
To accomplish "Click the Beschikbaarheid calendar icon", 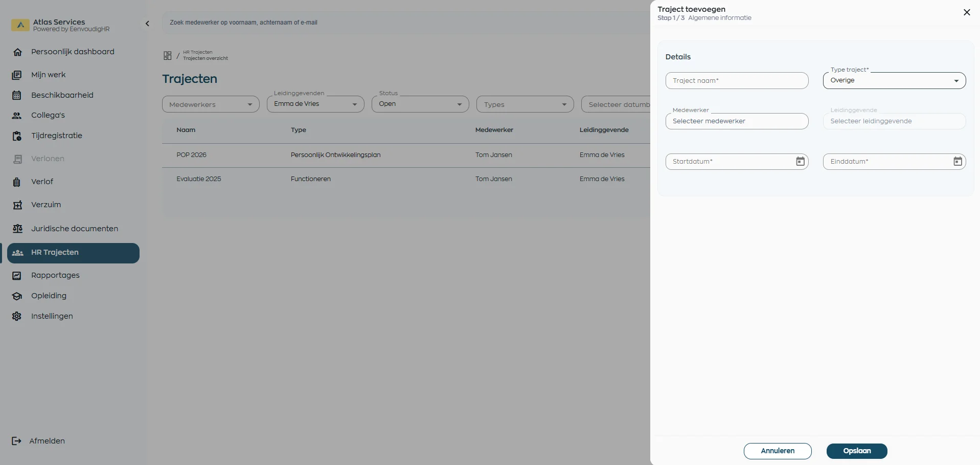I will pos(17,95).
